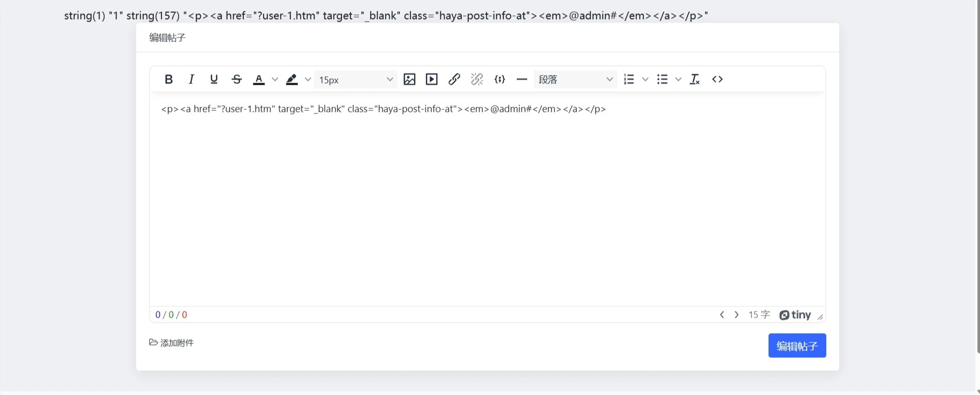Insert an image
Image resolution: width=980 pixels, height=395 pixels.
(x=410, y=79)
